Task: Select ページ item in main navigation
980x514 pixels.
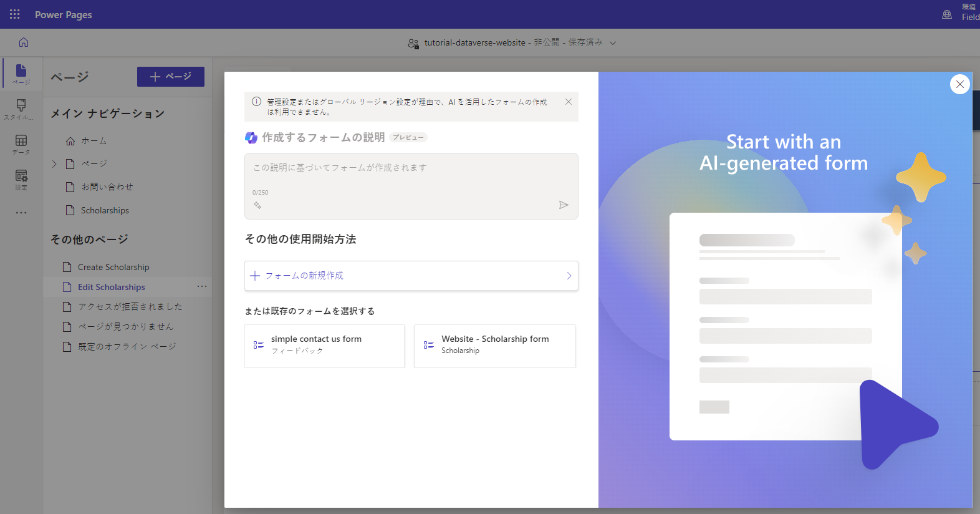Action: [94, 164]
